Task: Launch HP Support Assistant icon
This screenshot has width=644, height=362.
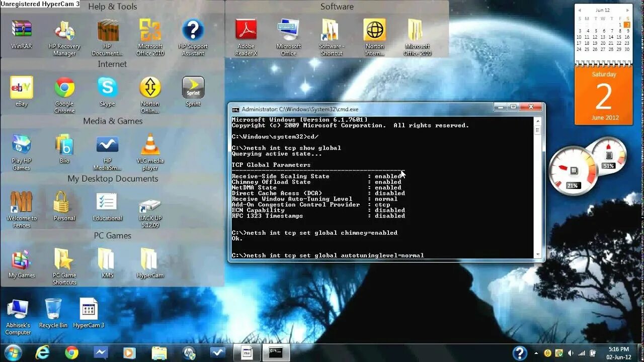Action: tap(193, 38)
